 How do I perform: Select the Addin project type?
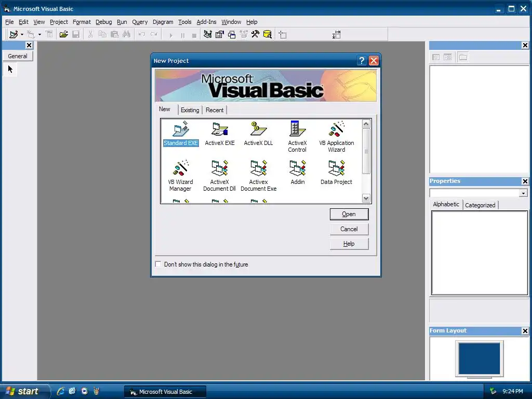coord(298,172)
